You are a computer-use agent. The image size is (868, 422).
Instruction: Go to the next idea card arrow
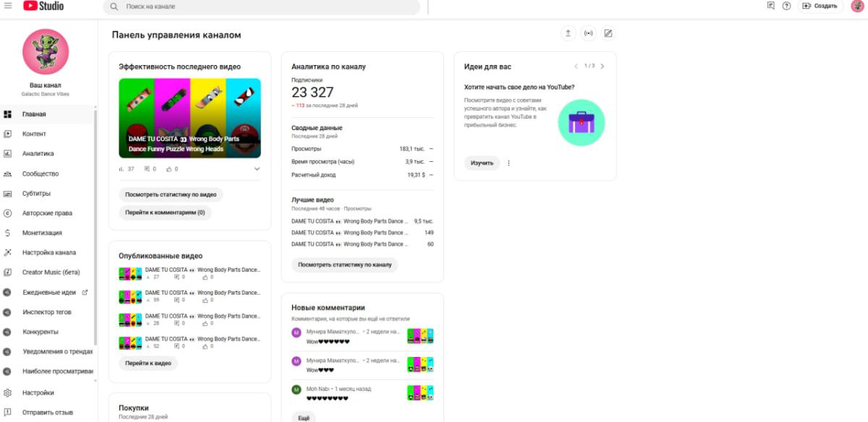pyautogui.click(x=603, y=66)
